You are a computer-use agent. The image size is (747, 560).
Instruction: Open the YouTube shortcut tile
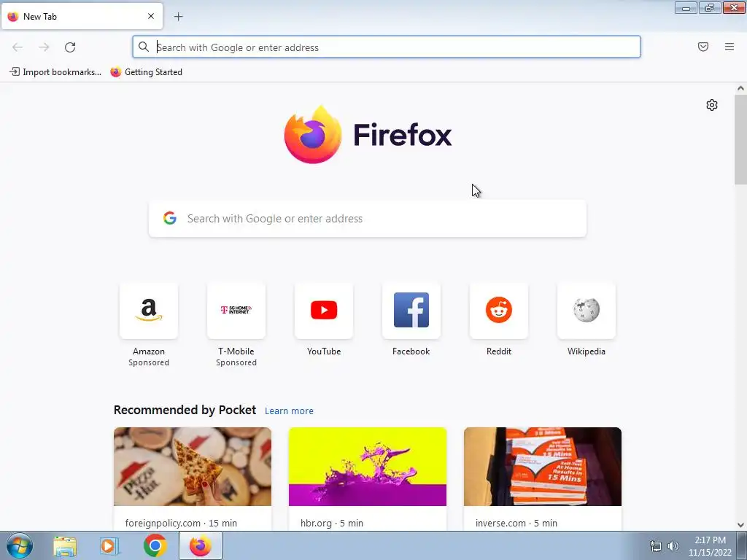324,311
